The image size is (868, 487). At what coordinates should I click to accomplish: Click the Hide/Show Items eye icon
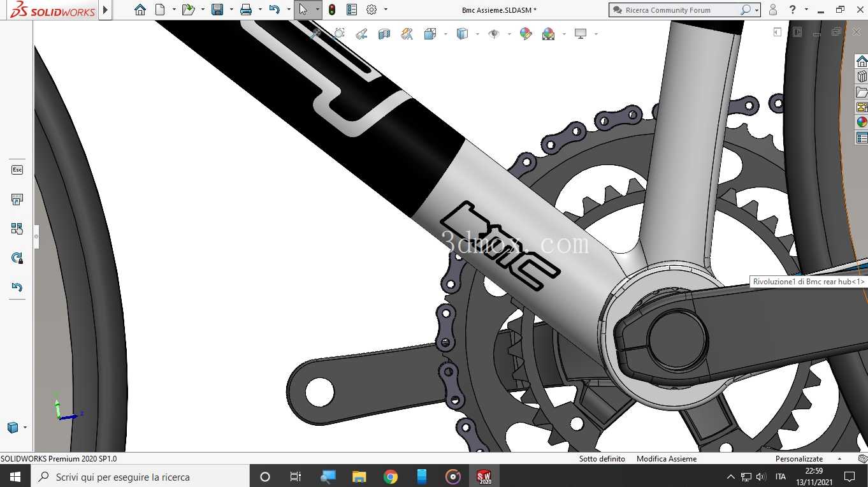[x=494, y=34]
